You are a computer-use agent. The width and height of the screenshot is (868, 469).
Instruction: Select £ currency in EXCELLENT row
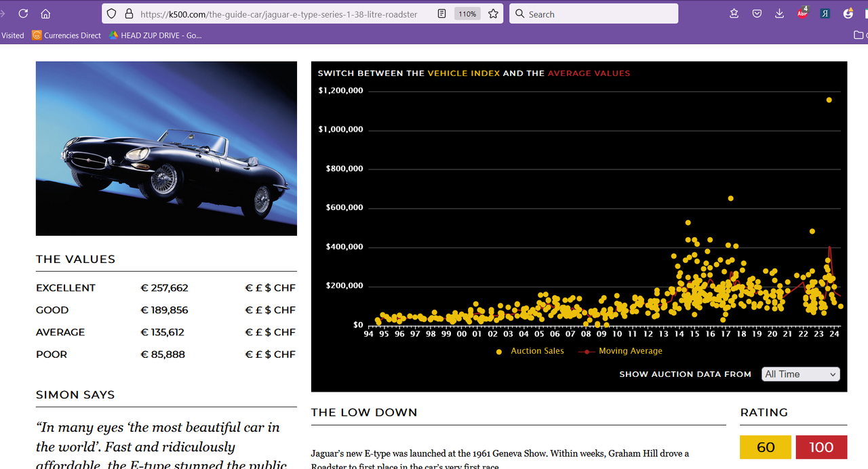[258, 288]
